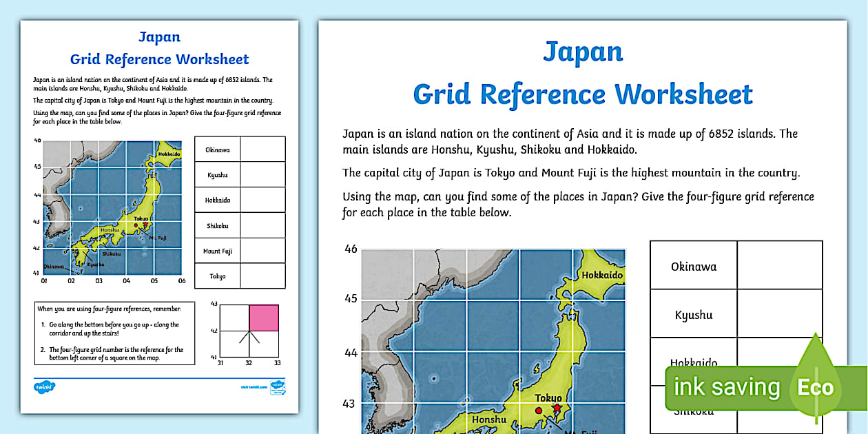Image resolution: width=868 pixels, height=434 pixels.
Task: Click the blank cell next to Kyushu
Action: tap(780, 314)
